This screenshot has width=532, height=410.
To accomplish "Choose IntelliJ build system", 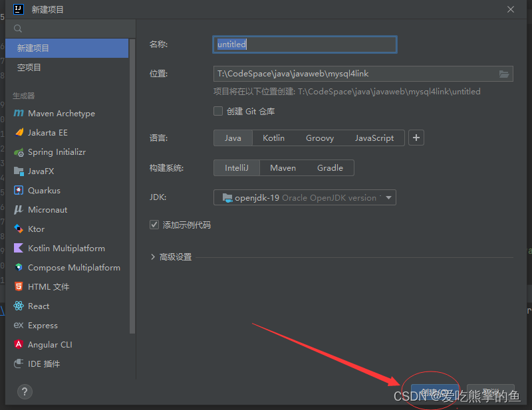I will click(x=237, y=168).
